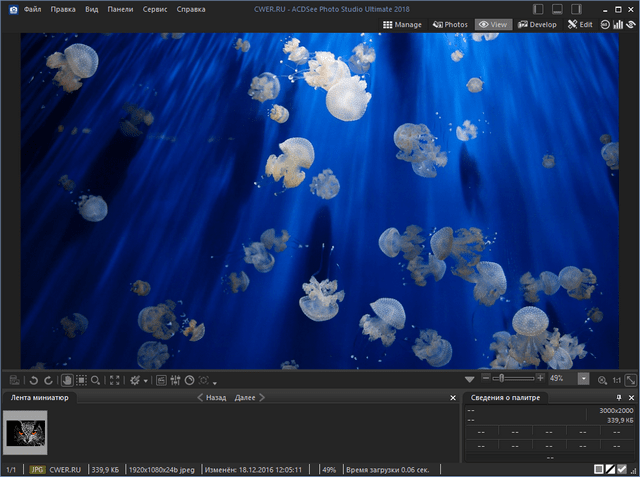Toggle the bottom panel layout button
The image size is (640, 477).
coord(558,8)
